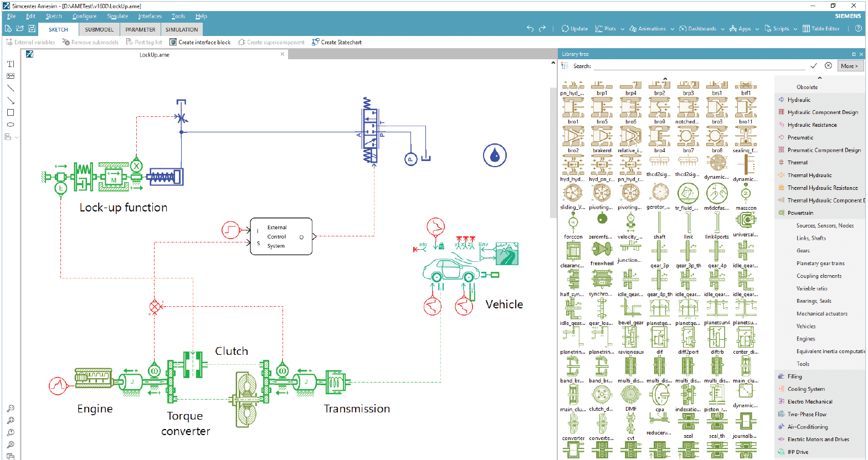Open the Plots dropdown arrow
The width and height of the screenshot is (868, 460).
click(x=622, y=29)
